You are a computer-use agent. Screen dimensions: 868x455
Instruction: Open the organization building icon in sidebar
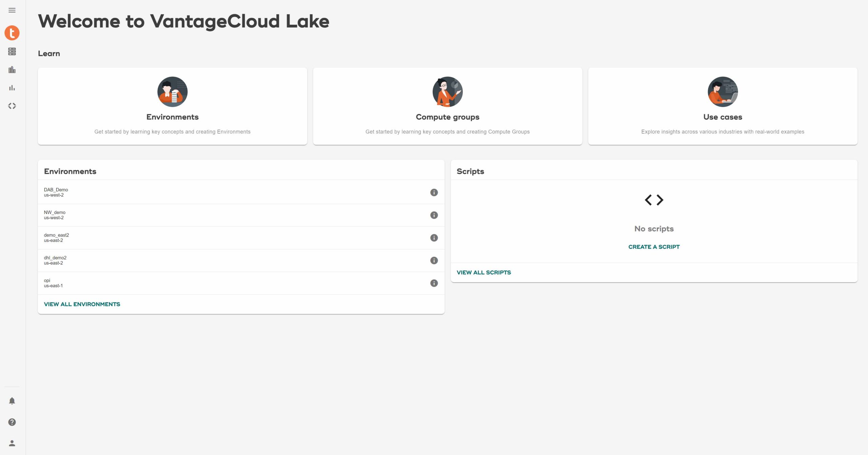12,70
